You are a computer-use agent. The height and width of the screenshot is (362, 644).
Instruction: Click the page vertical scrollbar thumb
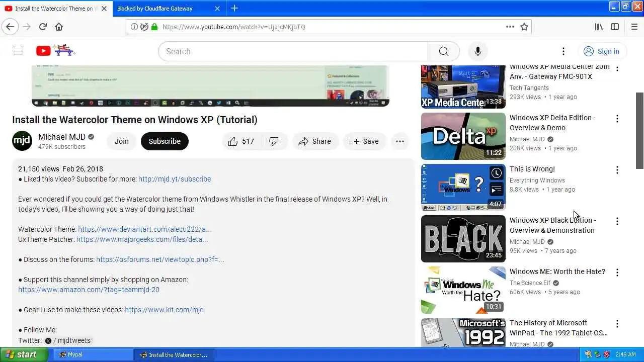[639, 131]
